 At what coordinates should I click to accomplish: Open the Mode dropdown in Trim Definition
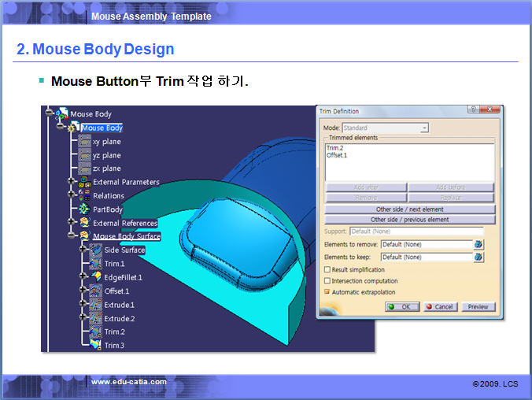pos(424,128)
